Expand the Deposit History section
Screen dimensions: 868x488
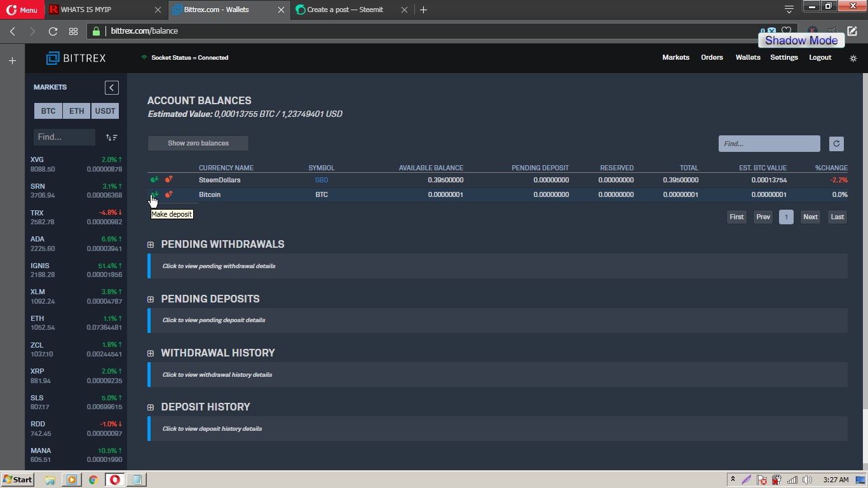[151, 407]
